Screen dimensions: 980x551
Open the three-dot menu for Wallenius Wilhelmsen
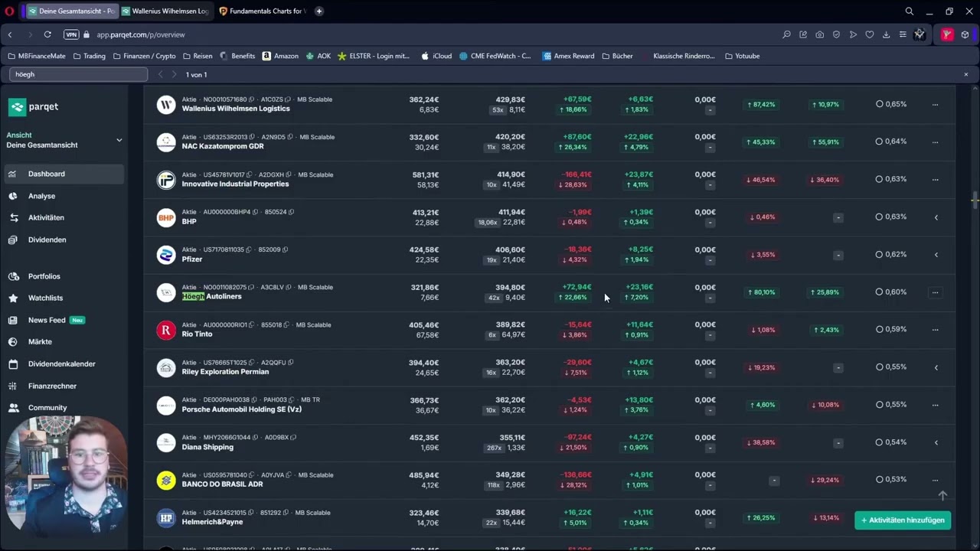coord(935,104)
